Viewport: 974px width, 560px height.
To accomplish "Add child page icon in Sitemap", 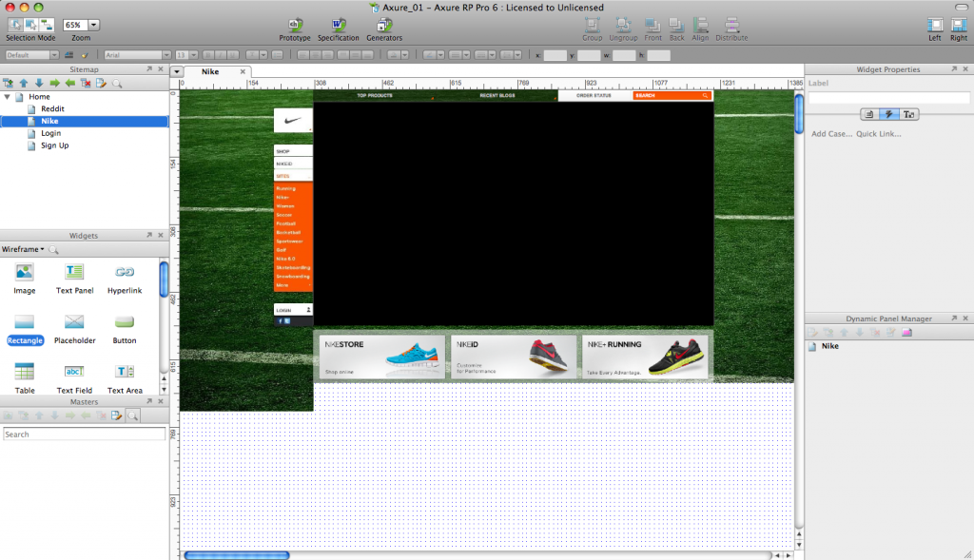I will click(8, 84).
